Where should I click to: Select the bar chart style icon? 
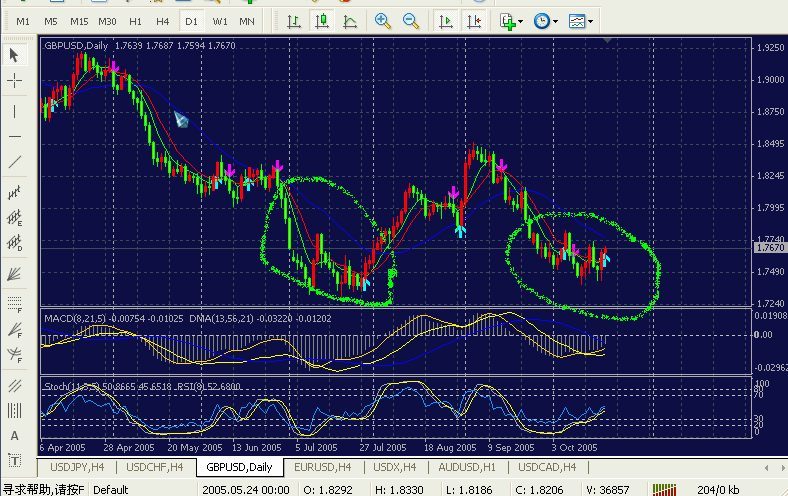click(292, 21)
